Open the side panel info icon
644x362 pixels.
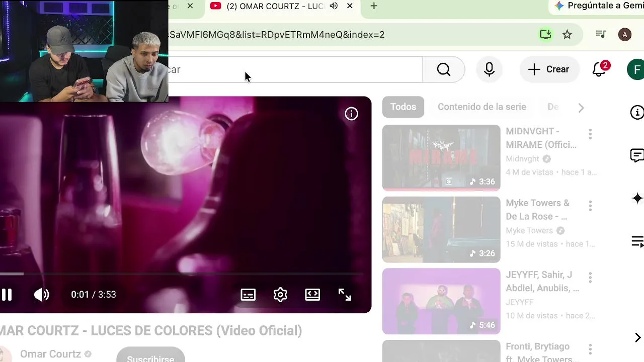click(637, 112)
